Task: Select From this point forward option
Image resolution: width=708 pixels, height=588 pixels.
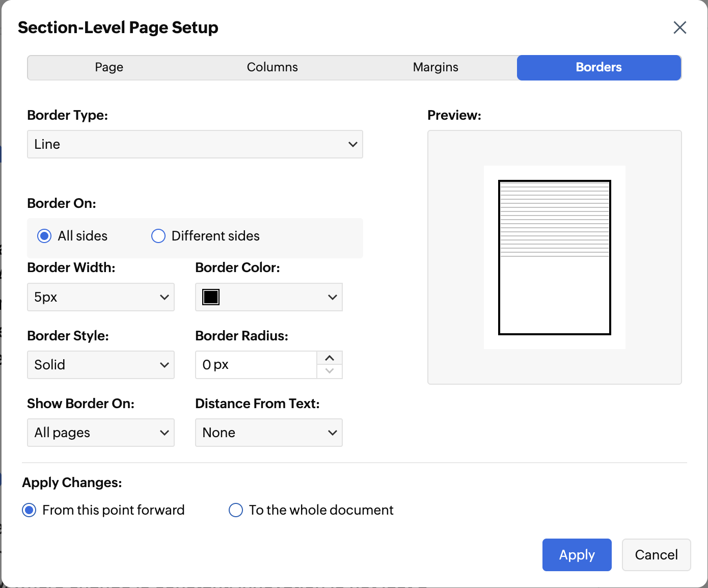Action: 30,510
